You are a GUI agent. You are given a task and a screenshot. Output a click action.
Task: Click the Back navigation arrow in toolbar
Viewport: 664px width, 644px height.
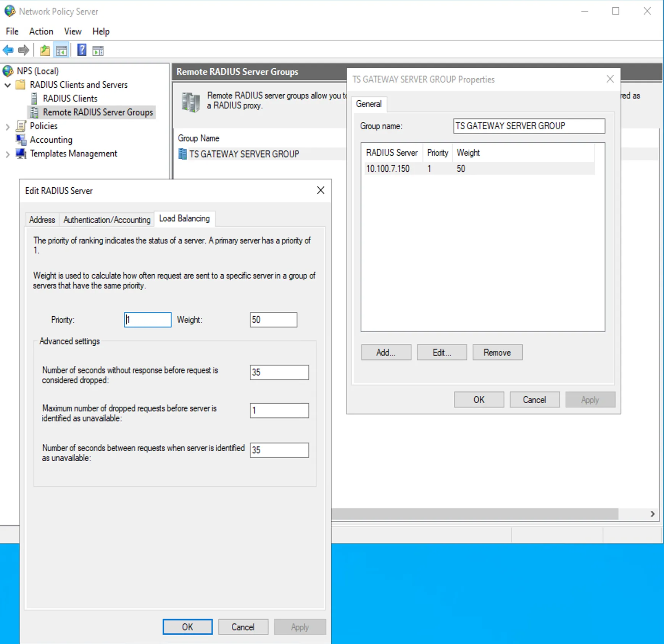[8, 50]
